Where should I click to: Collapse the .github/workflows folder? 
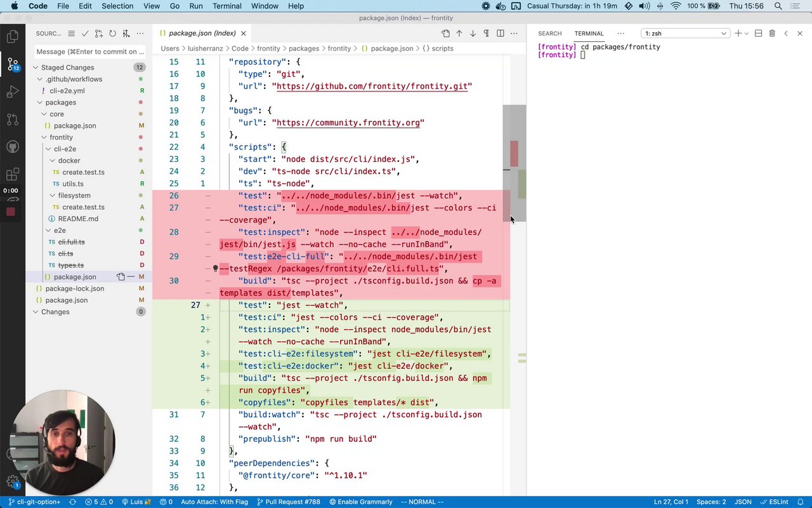click(74, 79)
